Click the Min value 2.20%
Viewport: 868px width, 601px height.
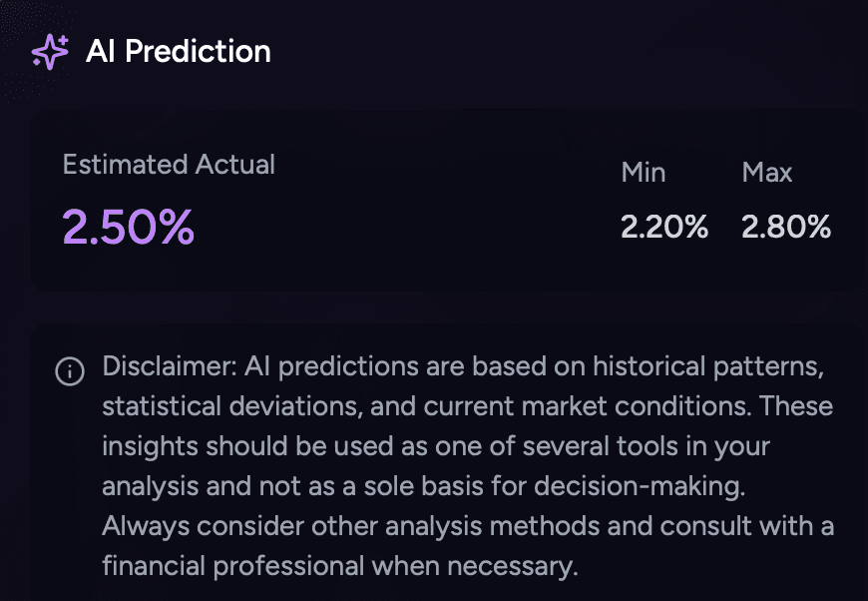tap(664, 226)
